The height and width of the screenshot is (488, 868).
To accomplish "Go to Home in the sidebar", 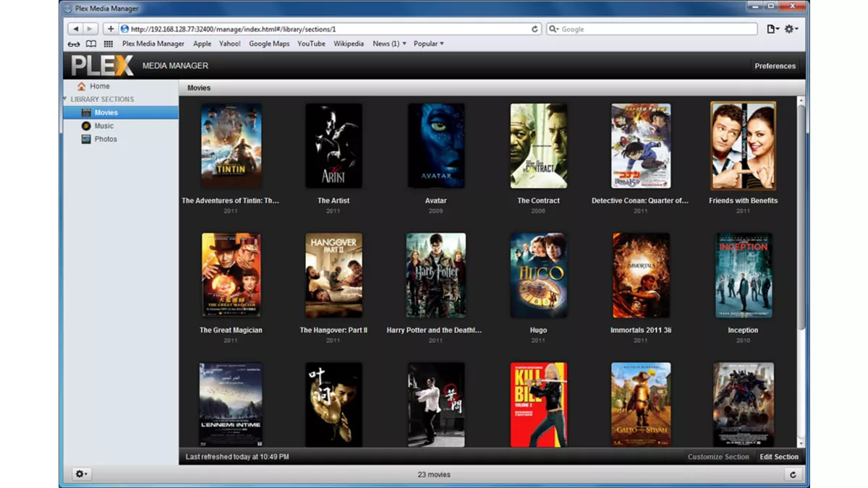I will [x=99, y=86].
